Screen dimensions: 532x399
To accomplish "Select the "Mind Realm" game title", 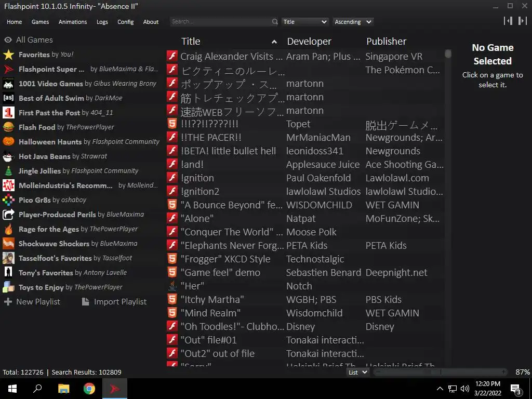I will click(210, 313).
